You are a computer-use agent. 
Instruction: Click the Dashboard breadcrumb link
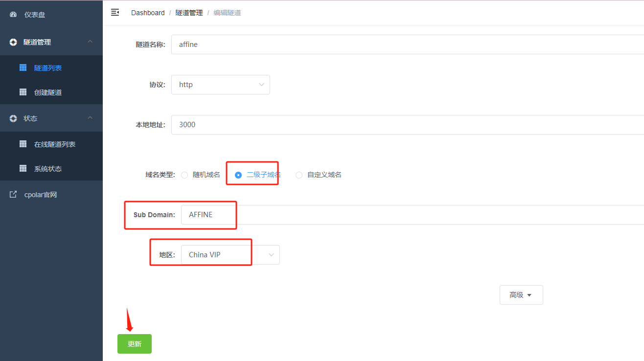pos(148,13)
